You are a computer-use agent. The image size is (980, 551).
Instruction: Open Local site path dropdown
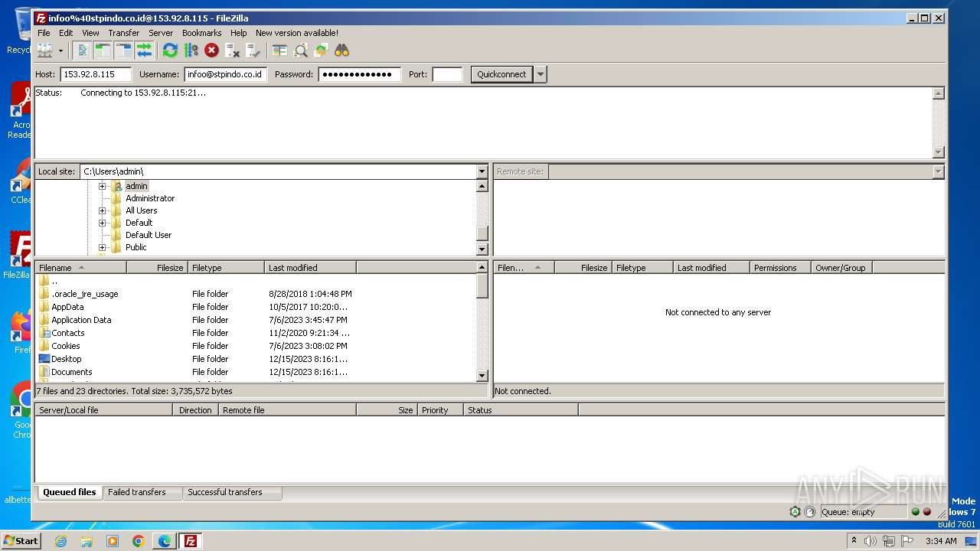click(x=482, y=171)
